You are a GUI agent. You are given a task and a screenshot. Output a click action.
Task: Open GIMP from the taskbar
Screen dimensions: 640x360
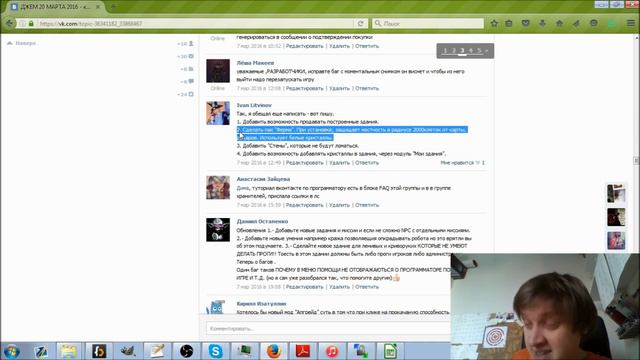coord(128,351)
